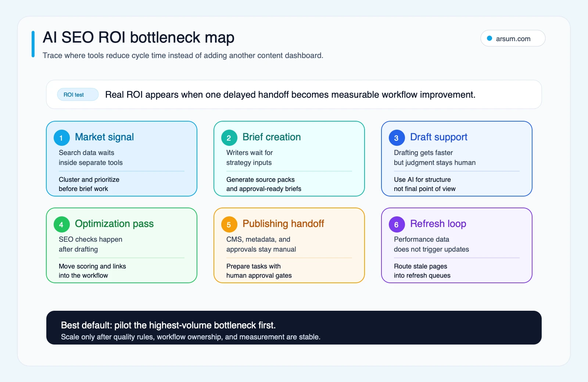Viewport: 588px width, 382px height.
Task: Click 'Move scoring and links into the workflow'
Action: point(92,271)
